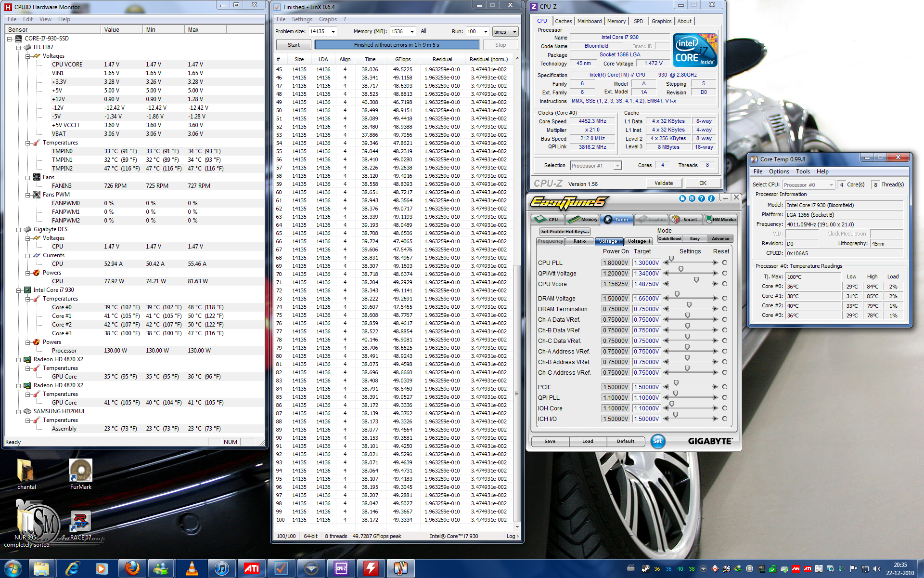Click the EasyTune6 help question mark icon
The height and width of the screenshot is (578, 924).
point(701,198)
